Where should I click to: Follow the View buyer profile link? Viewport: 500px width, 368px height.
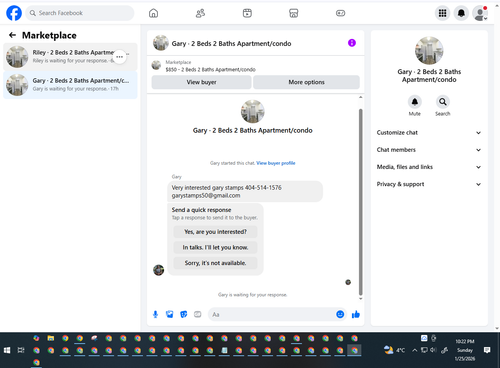click(x=276, y=163)
